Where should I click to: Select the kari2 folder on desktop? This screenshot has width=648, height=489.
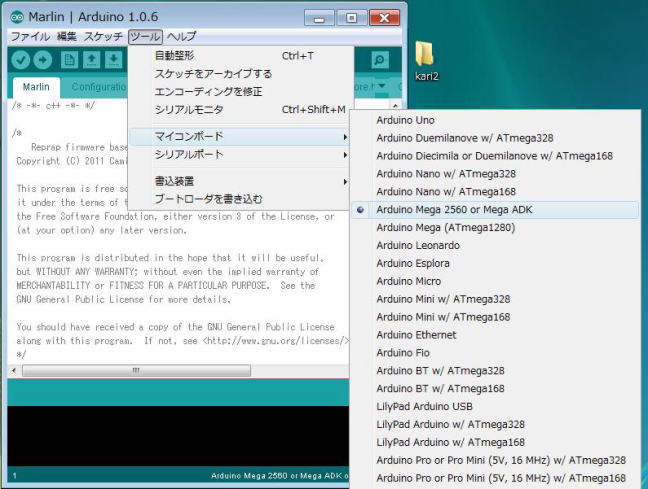tap(426, 61)
